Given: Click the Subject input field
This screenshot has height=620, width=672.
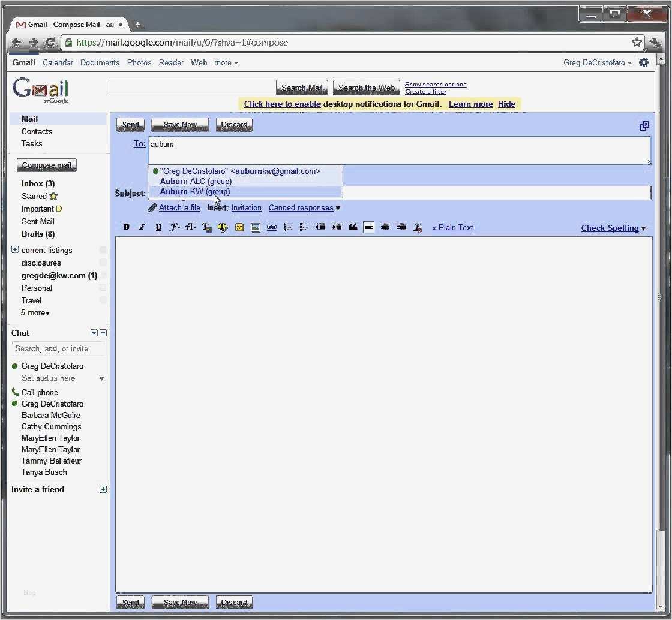Looking at the screenshot, I should (497, 193).
